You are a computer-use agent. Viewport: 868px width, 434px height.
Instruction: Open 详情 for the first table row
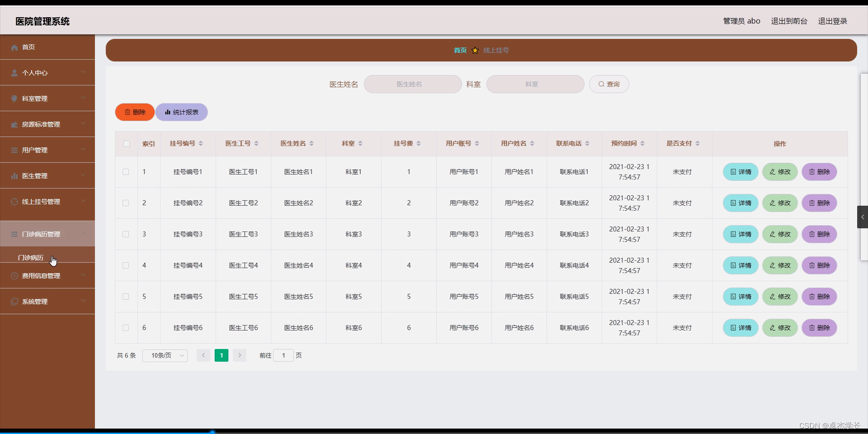tap(740, 172)
